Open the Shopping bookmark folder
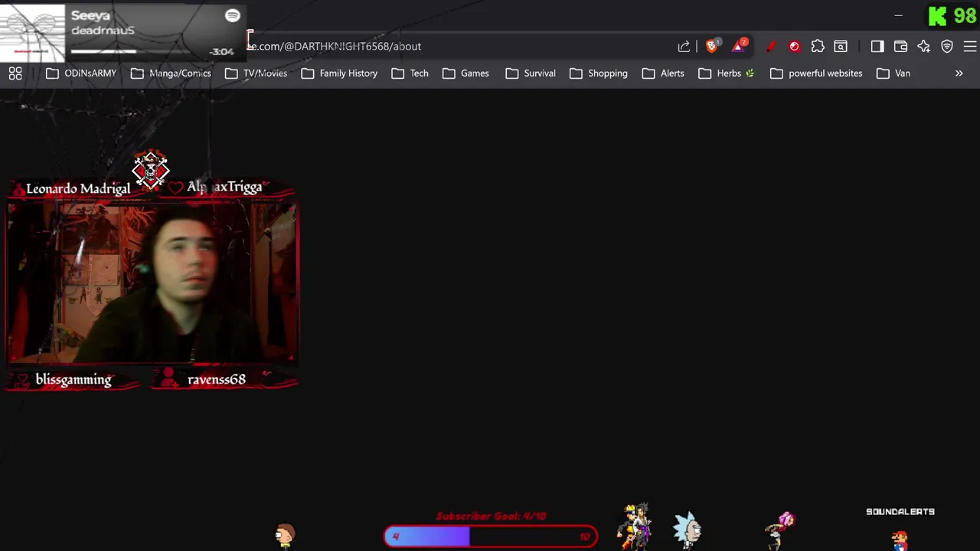The width and height of the screenshot is (980, 551). click(599, 73)
